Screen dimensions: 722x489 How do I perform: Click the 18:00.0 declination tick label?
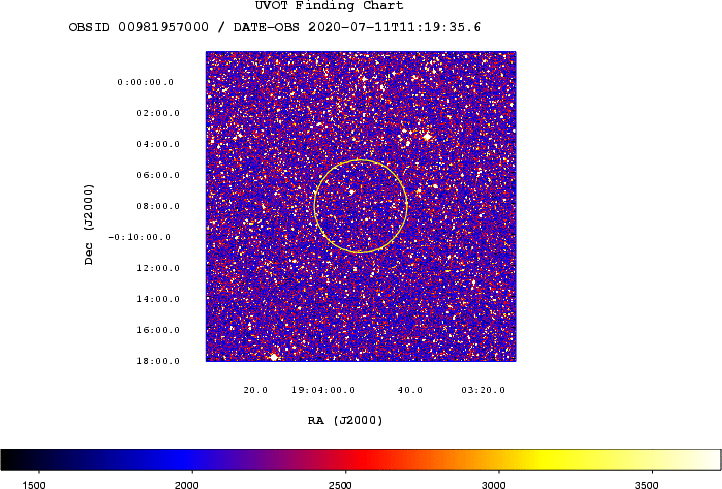[158, 361]
